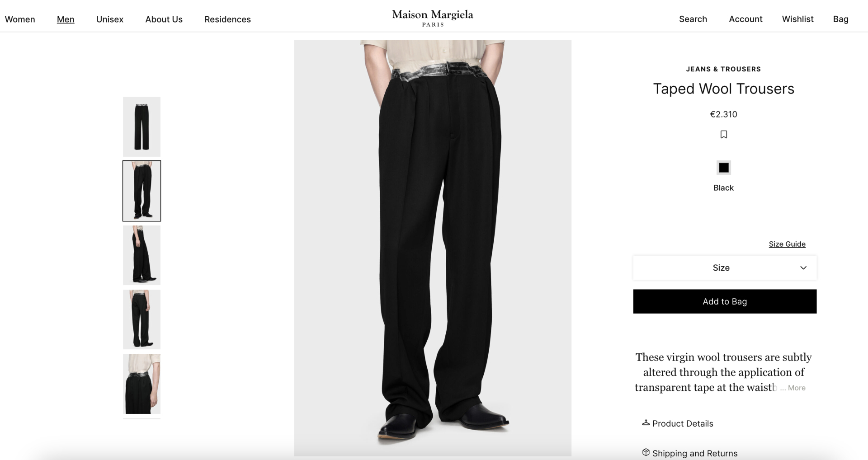Click the box icon beside Shipping and Returns
Screen dimensions: 868x460
click(646, 452)
